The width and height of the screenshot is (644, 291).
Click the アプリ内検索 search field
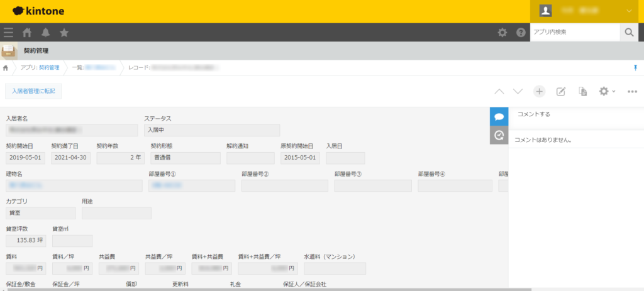[x=574, y=33]
